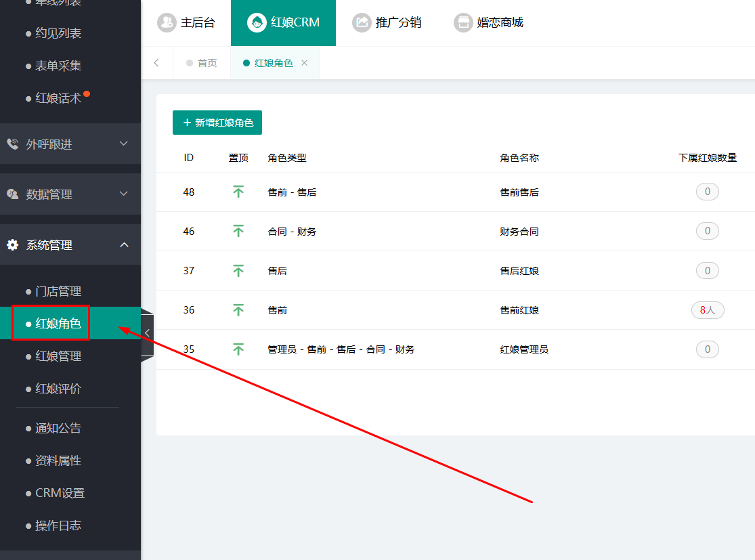Open 操作日志 in the sidebar
Image resolution: width=755 pixels, height=560 pixels.
(x=58, y=525)
